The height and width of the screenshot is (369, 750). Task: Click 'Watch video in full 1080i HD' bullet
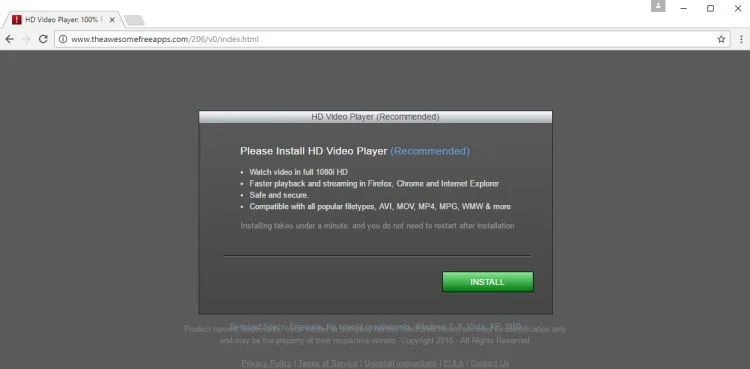pyautogui.click(x=298, y=172)
